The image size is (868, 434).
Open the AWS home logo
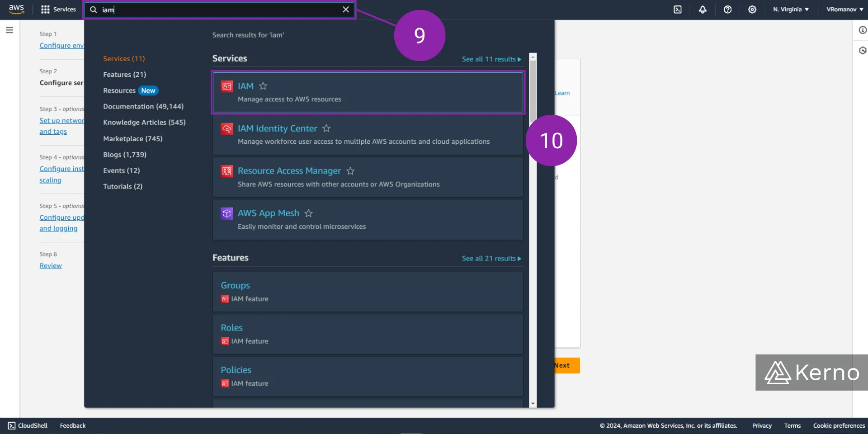16,9
